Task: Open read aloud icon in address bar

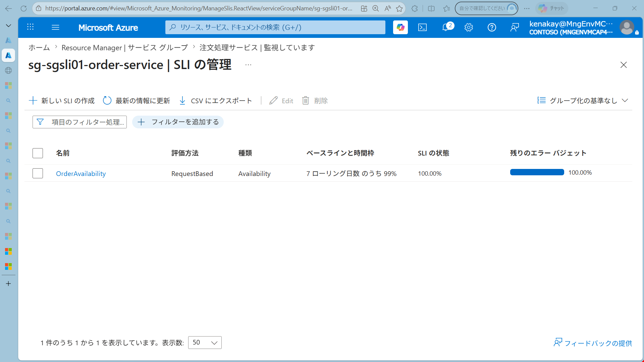Action: point(387,8)
